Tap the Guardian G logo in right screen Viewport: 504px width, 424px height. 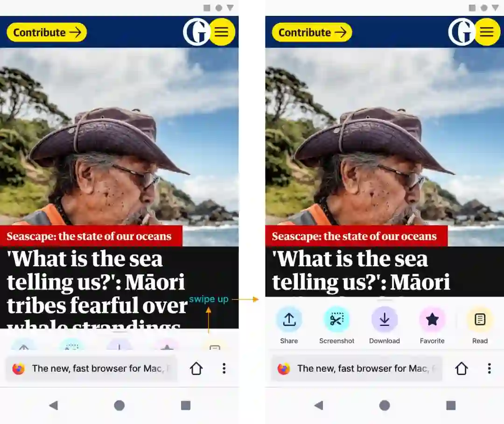(x=461, y=32)
